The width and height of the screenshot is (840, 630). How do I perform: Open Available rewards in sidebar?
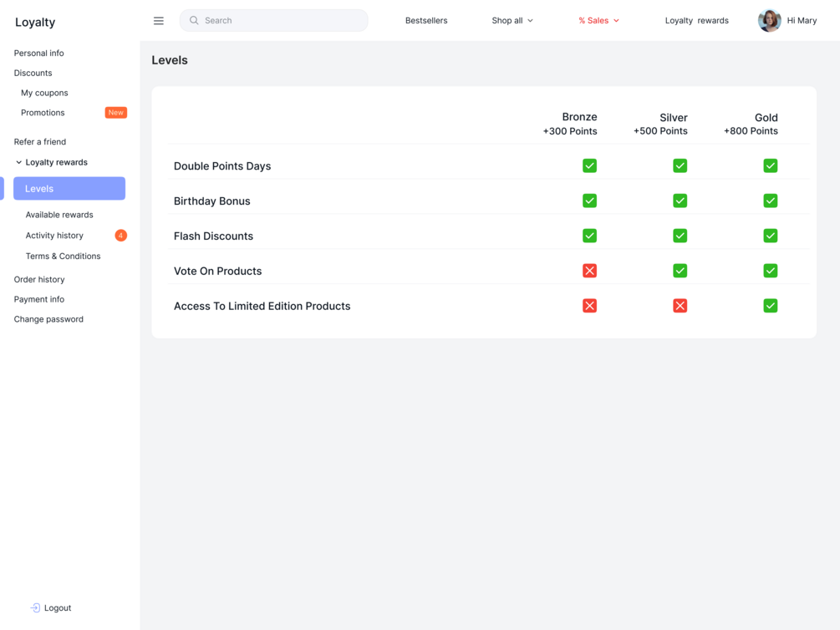point(59,215)
